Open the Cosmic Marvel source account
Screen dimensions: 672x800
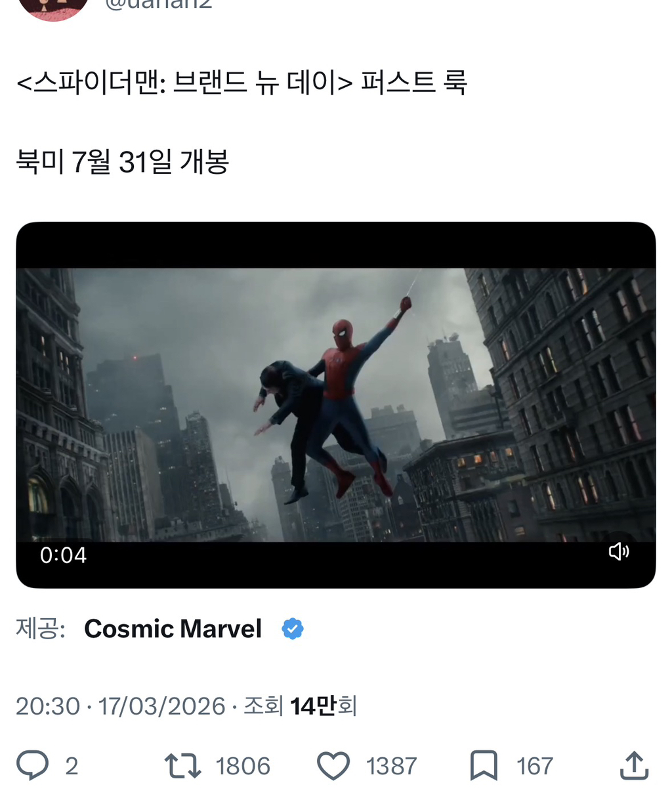173,629
